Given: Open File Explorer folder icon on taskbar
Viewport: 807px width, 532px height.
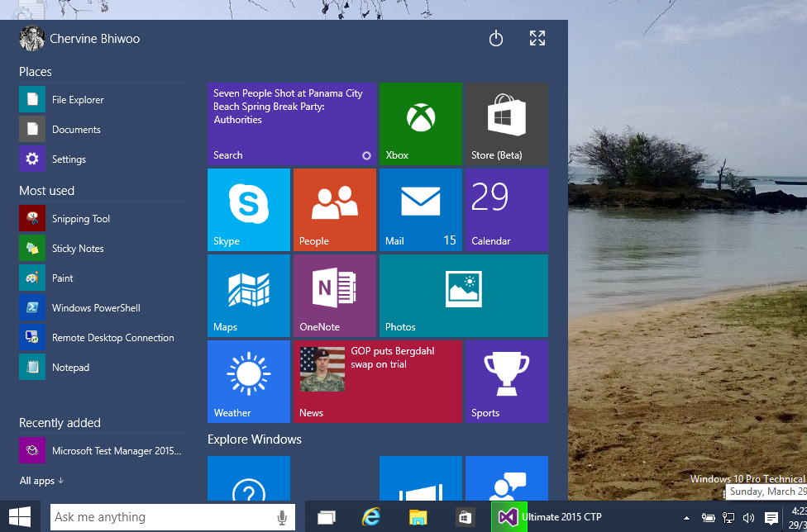Looking at the screenshot, I should pos(418,517).
